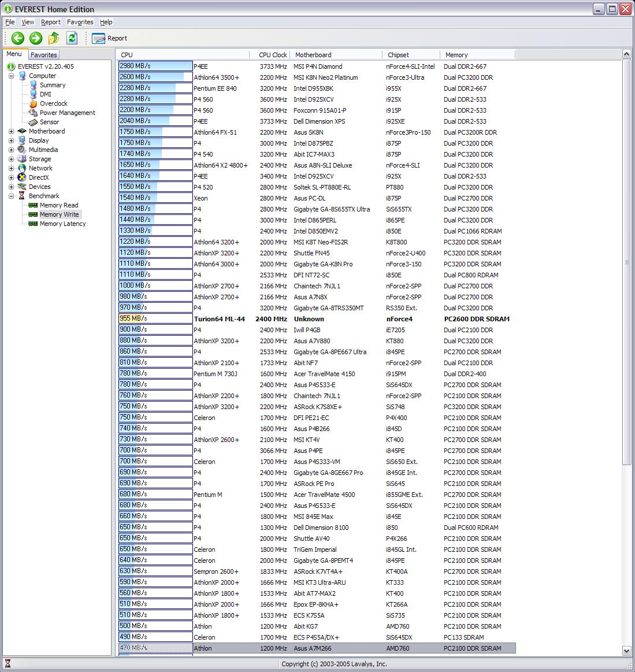Image resolution: width=635 pixels, height=672 pixels.
Task: Click the Summary tree item icon
Action: click(33, 85)
